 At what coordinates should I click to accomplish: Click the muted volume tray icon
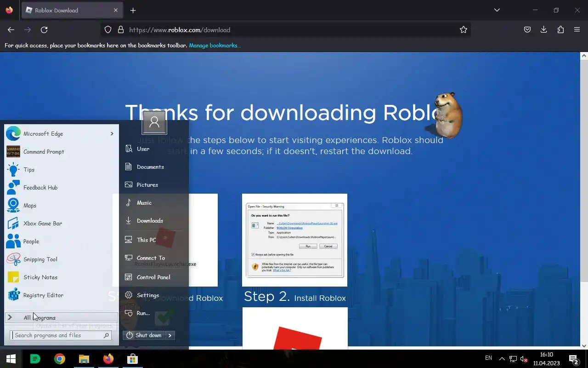[524, 359]
